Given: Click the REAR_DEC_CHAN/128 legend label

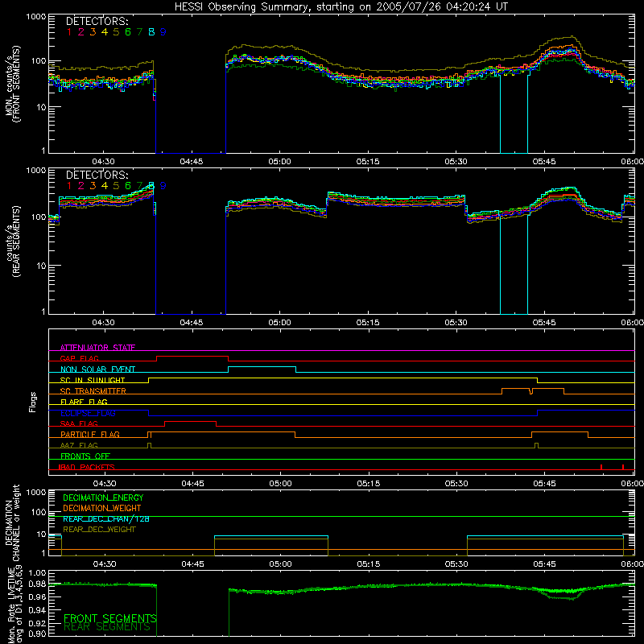Looking at the screenshot, I should 106,518.
